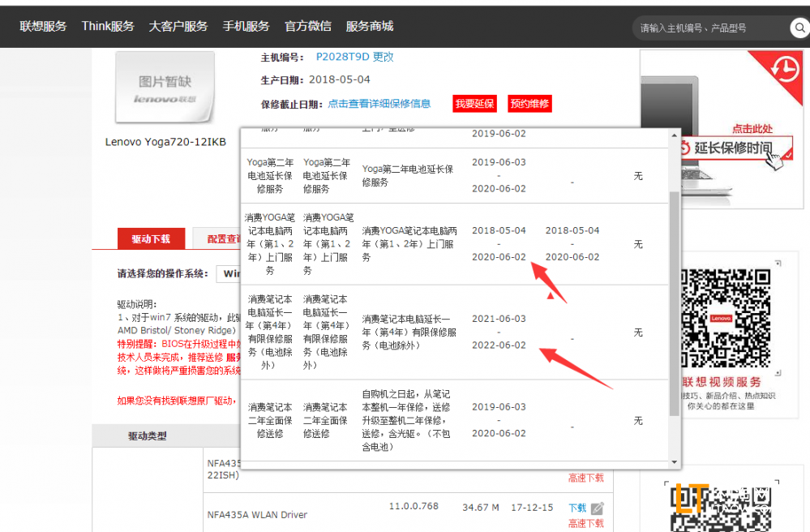Switch to the 配置查询 tab
This screenshot has height=532, width=810.
click(x=217, y=238)
